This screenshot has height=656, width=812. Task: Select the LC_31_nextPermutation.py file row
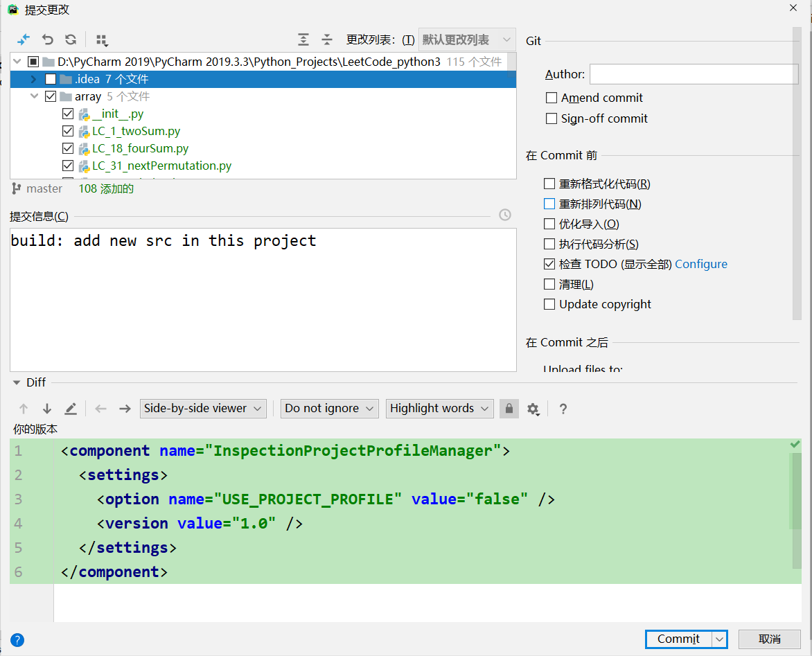coord(263,166)
